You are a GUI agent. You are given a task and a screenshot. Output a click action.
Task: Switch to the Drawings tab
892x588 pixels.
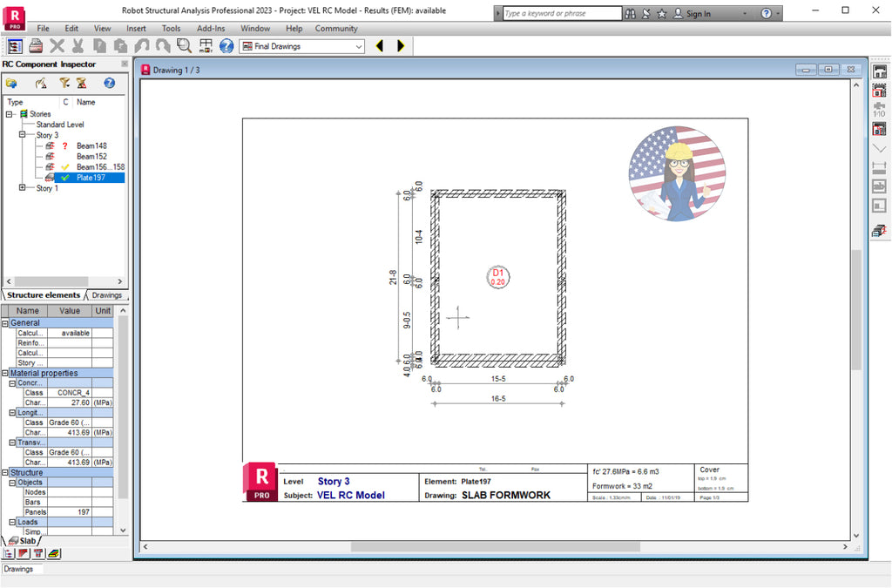(x=107, y=295)
